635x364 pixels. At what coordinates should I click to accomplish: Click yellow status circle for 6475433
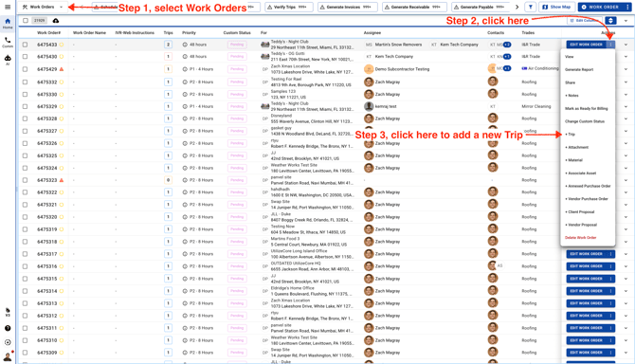pyautogui.click(x=62, y=45)
